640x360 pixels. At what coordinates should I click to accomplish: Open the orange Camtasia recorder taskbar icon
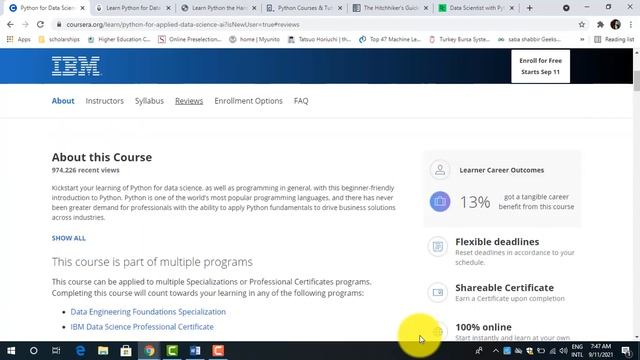coord(218,351)
